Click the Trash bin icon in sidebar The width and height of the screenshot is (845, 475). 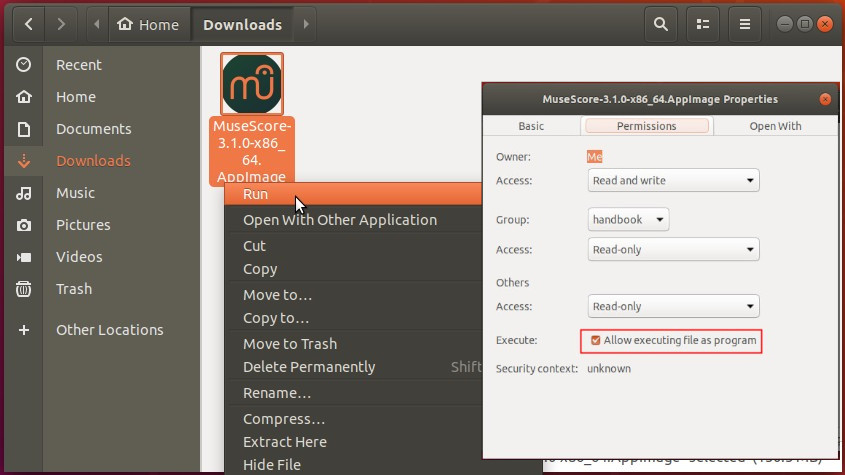[x=24, y=289]
